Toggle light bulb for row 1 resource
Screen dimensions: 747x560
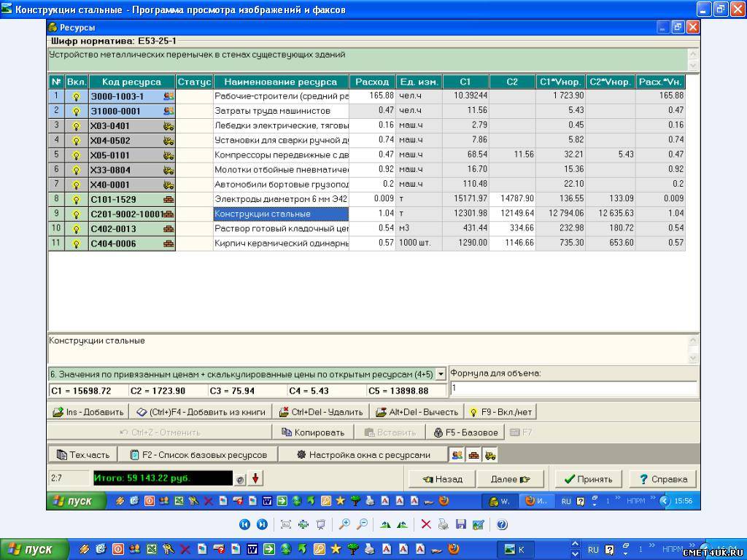pyautogui.click(x=76, y=96)
